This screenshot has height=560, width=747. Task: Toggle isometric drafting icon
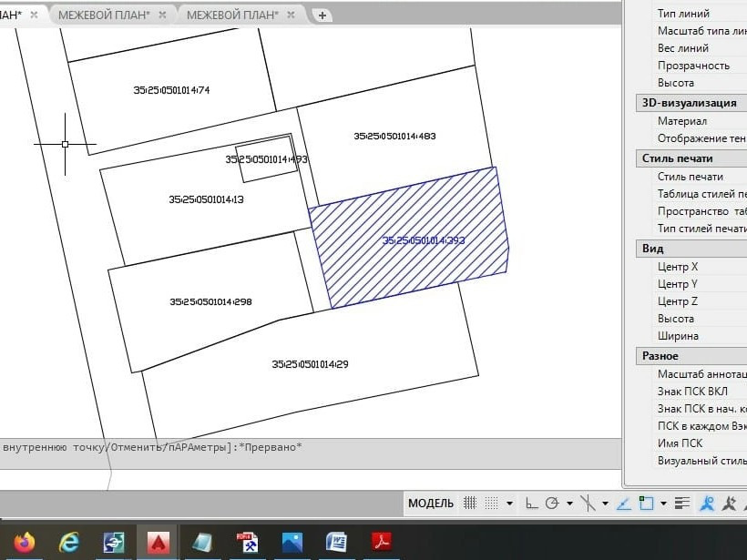588,503
